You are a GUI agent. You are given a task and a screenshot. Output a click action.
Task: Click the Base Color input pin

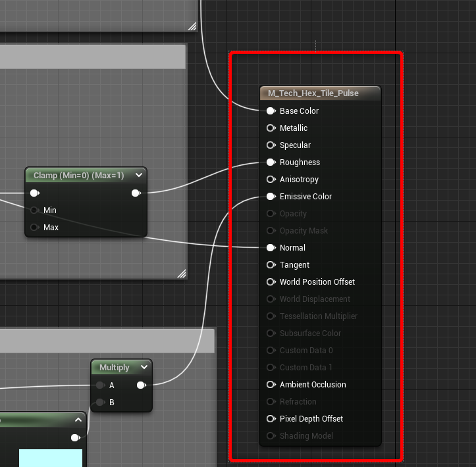[271, 111]
